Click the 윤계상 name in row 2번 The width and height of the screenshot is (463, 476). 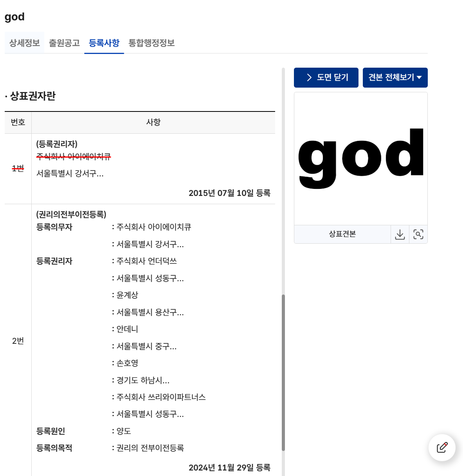tap(128, 295)
